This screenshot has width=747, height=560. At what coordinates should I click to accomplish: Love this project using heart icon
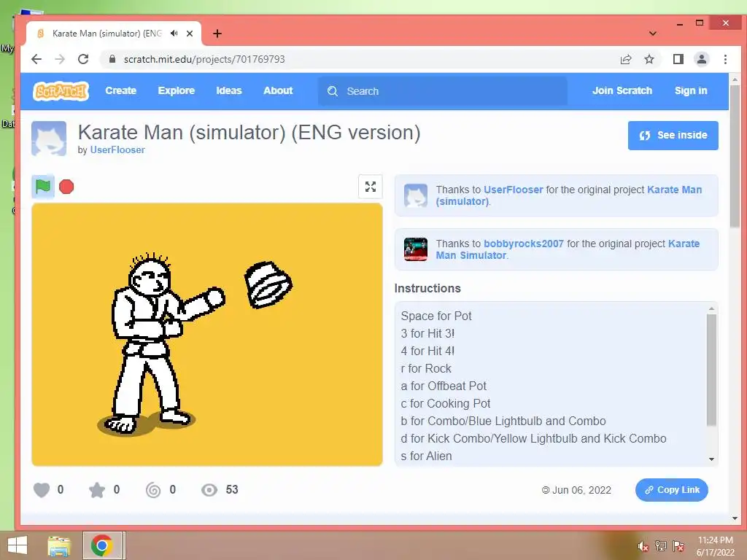(x=42, y=489)
